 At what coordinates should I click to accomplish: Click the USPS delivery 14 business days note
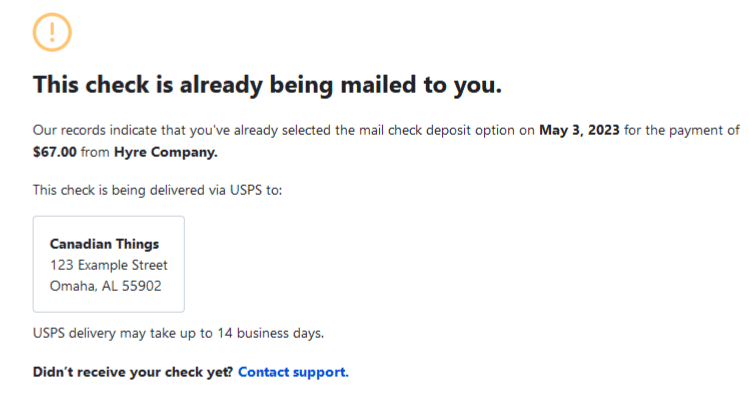(178, 333)
